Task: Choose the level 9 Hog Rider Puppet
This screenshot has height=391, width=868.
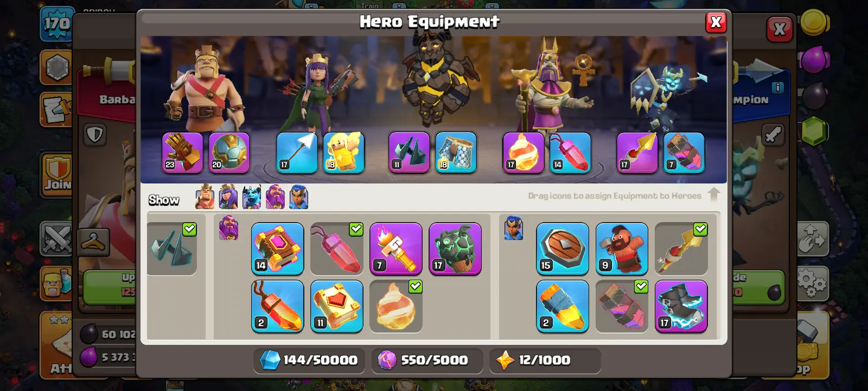Action: [x=622, y=248]
